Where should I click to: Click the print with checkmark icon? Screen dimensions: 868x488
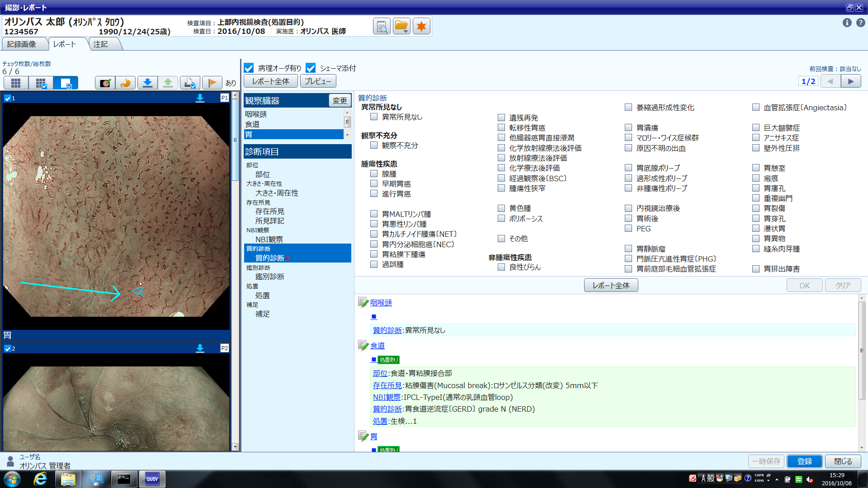tap(190, 83)
